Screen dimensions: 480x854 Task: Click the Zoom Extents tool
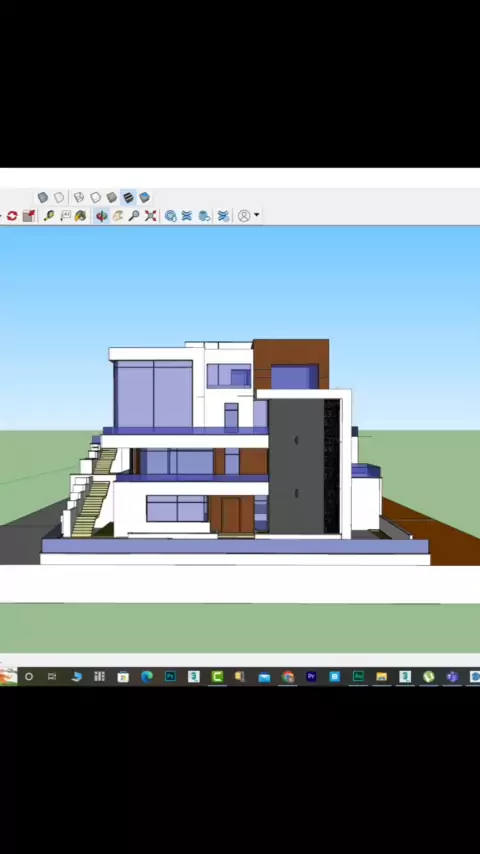click(151, 216)
